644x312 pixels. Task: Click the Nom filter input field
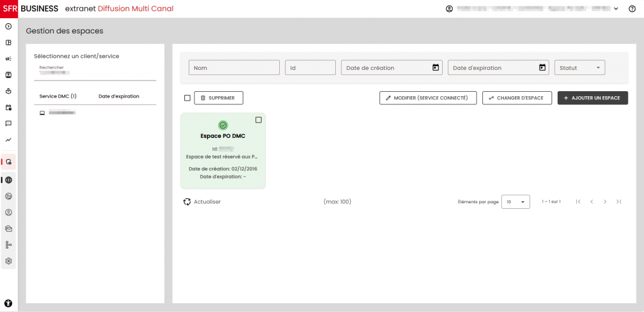[x=234, y=68]
